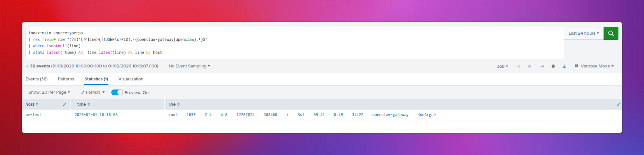Switch to the Patterns tab
The image size is (644, 155).
point(66,79)
